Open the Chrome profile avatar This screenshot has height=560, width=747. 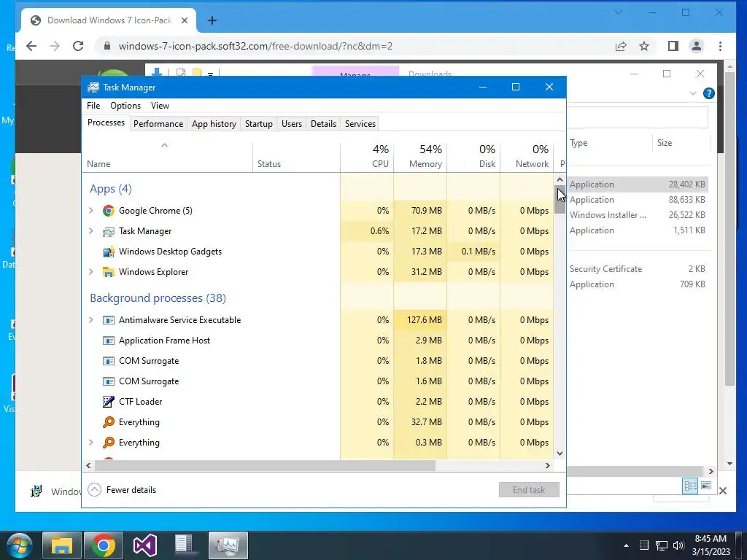click(x=697, y=46)
